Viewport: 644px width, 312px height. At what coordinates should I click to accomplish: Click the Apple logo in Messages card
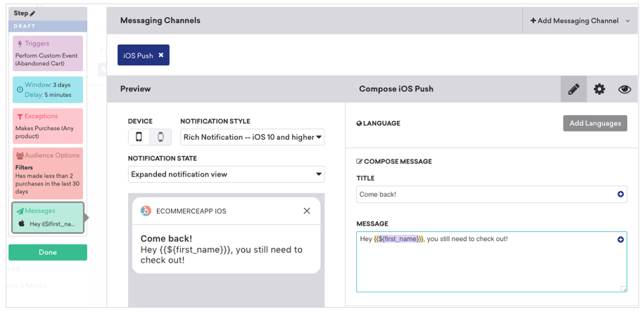click(22, 223)
